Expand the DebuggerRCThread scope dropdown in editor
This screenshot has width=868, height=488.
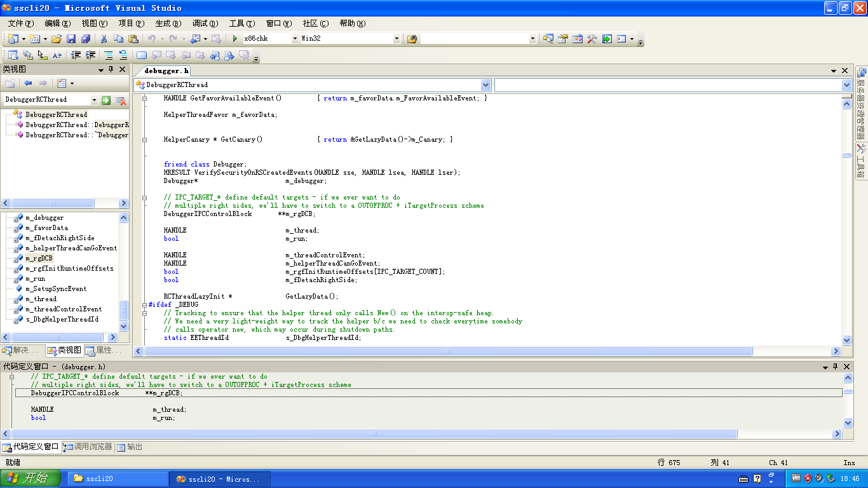click(x=486, y=85)
